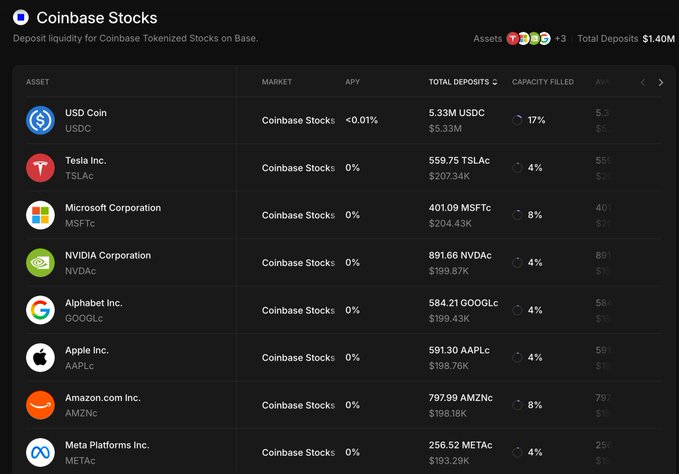The height and width of the screenshot is (474, 679).
Task: Click the Apple Inc. logo icon
Action: click(x=40, y=358)
